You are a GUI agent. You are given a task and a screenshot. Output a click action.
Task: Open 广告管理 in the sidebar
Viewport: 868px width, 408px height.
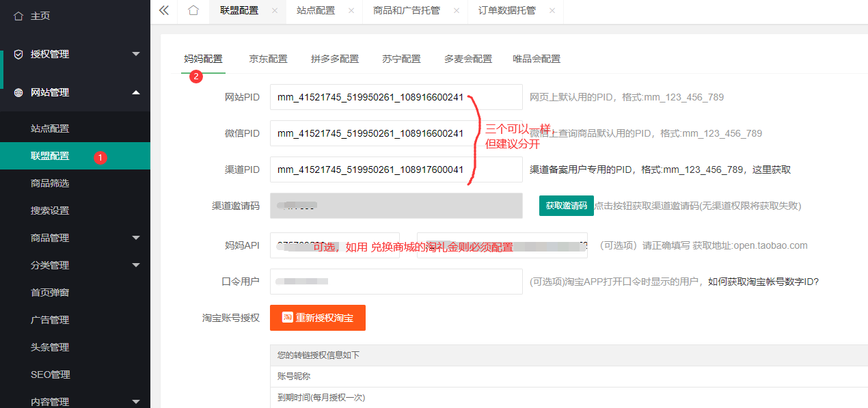pyautogui.click(x=50, y=320)
